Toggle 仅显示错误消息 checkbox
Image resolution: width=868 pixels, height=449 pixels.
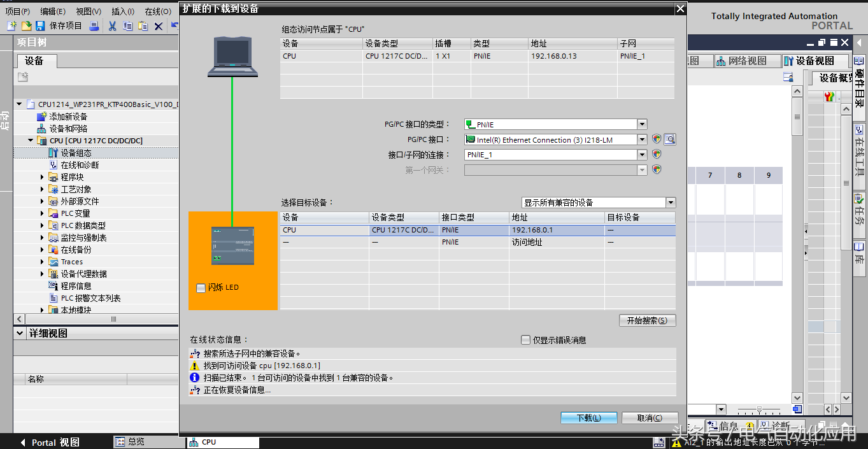coord(525,340)
